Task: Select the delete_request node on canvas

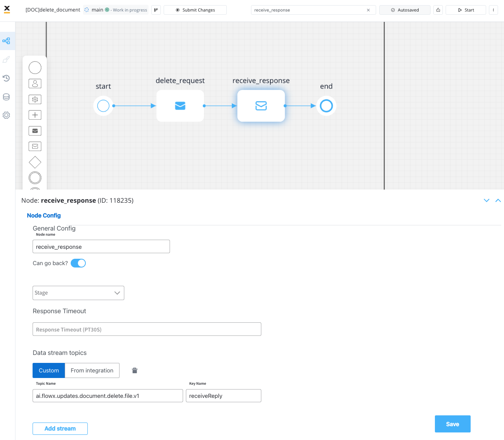Action: (x=180, y=106)
